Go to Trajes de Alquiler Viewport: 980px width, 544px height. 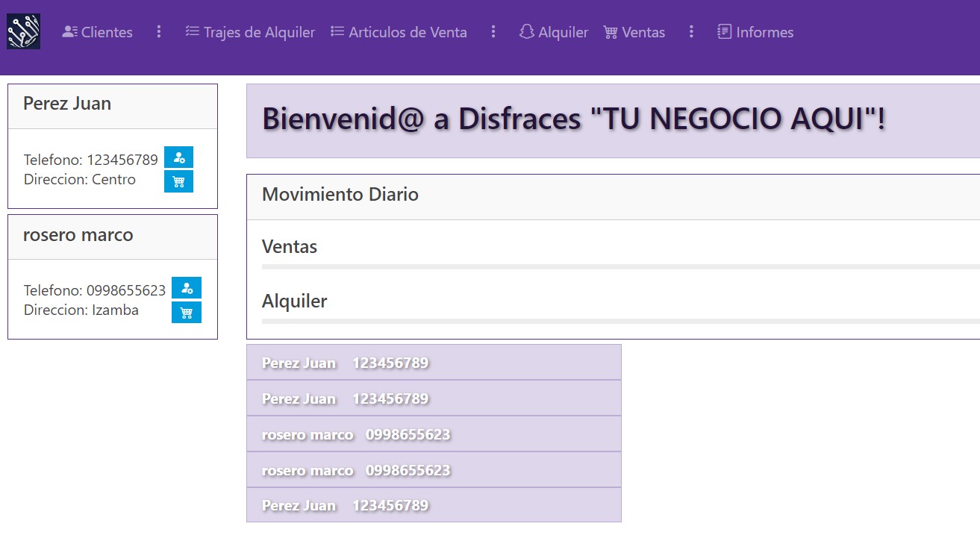click(250, 32)
